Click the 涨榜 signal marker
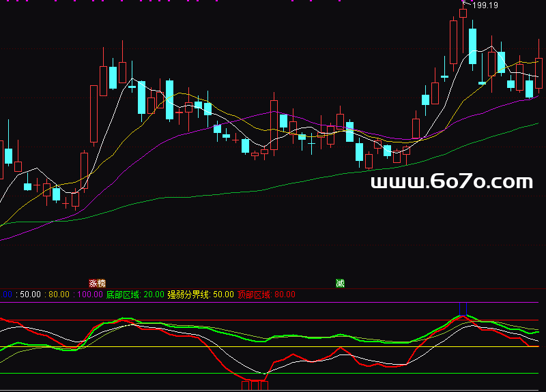 point(98,283)
